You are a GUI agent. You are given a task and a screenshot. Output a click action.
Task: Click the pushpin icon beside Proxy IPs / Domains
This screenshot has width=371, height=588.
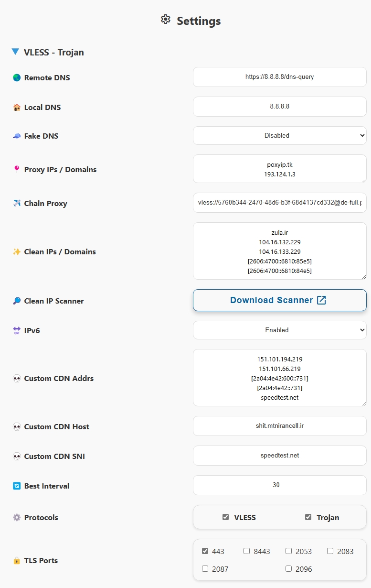click(x=17, y=169)
